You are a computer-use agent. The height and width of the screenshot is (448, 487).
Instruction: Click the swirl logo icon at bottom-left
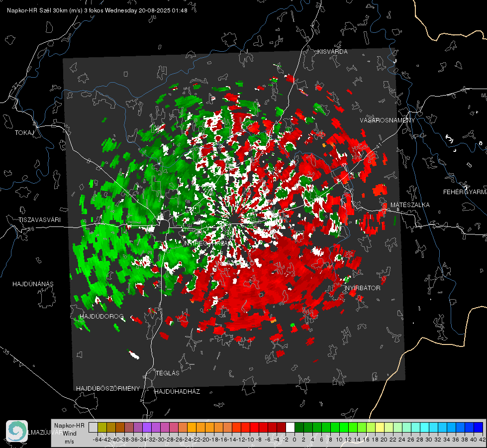[x=17, y=431]
